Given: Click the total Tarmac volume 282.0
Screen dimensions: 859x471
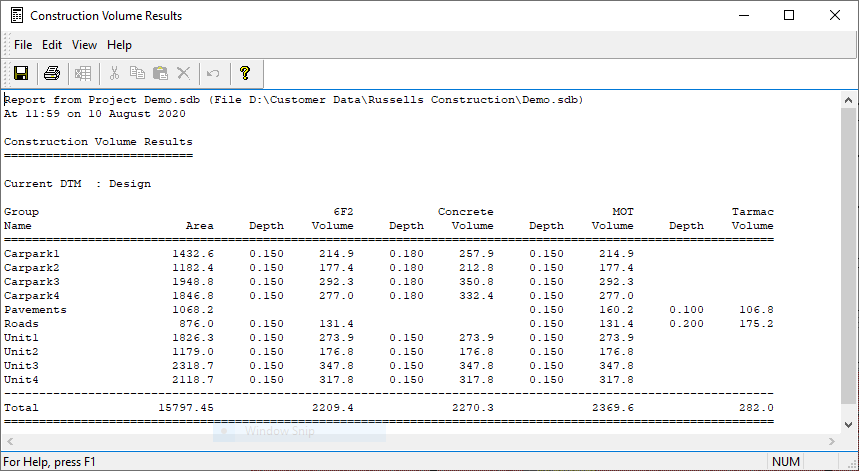Looking at the screenshot, I should click(757, 407).
